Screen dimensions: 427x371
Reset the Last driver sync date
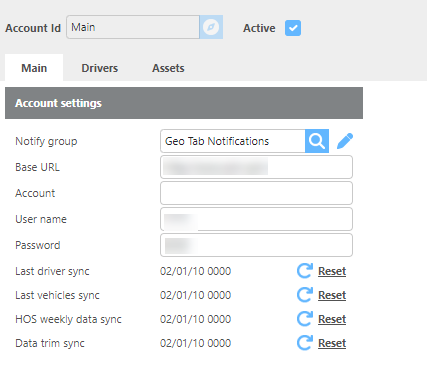point(332,271)
